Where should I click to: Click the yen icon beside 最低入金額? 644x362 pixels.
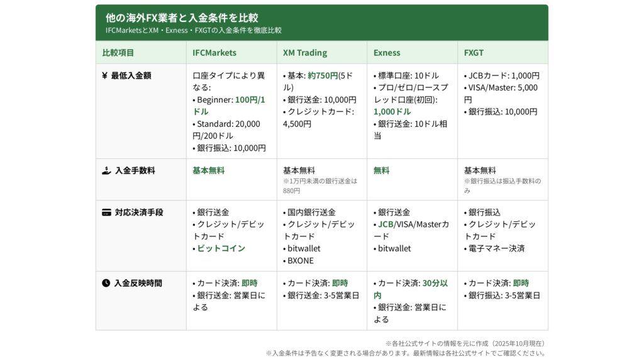coord(104,75)
